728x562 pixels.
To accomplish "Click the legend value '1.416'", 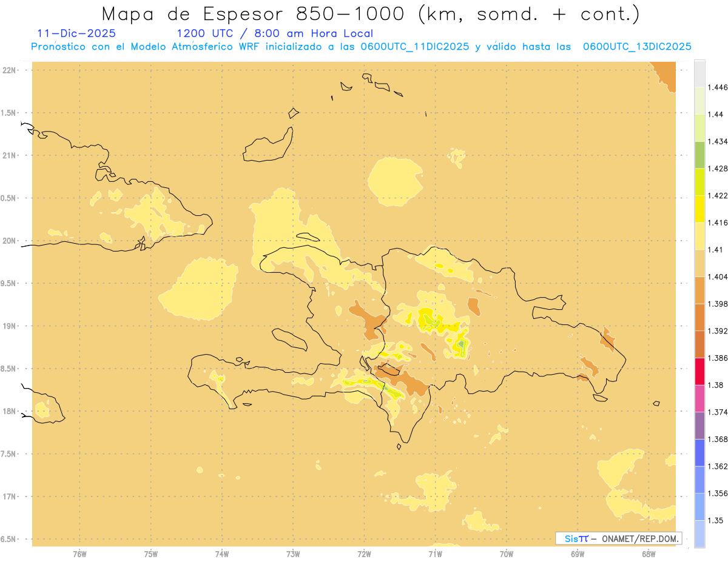I will coord(717,222).
